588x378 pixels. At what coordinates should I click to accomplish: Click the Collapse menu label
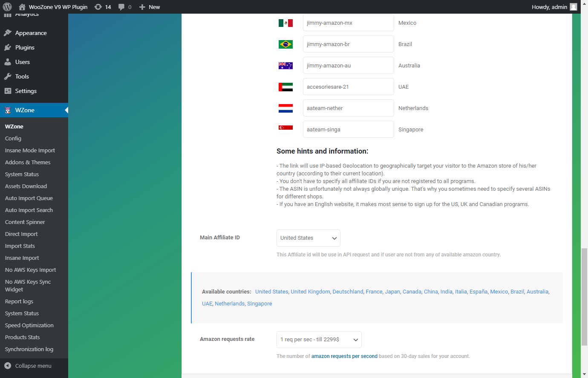[33, 366]
